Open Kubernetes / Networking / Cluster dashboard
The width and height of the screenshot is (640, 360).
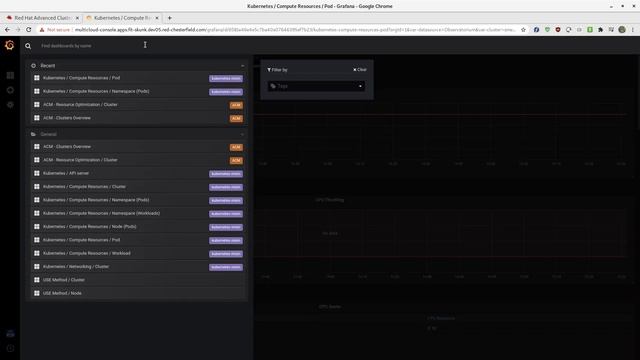pyautogui.click(x=138, y=267)
